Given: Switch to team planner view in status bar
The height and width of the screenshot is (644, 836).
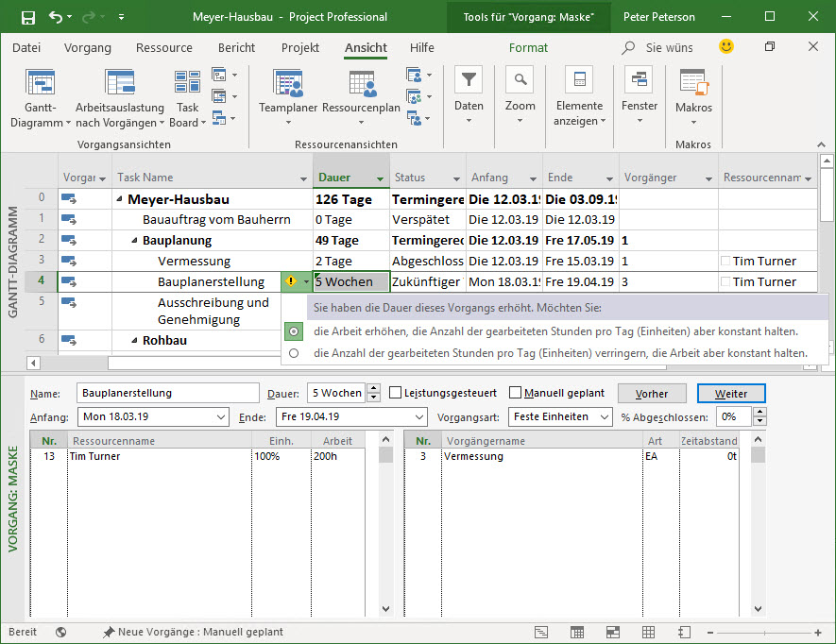Looking at the screenshot, I should pyautogui.click(x=613, y=633).
